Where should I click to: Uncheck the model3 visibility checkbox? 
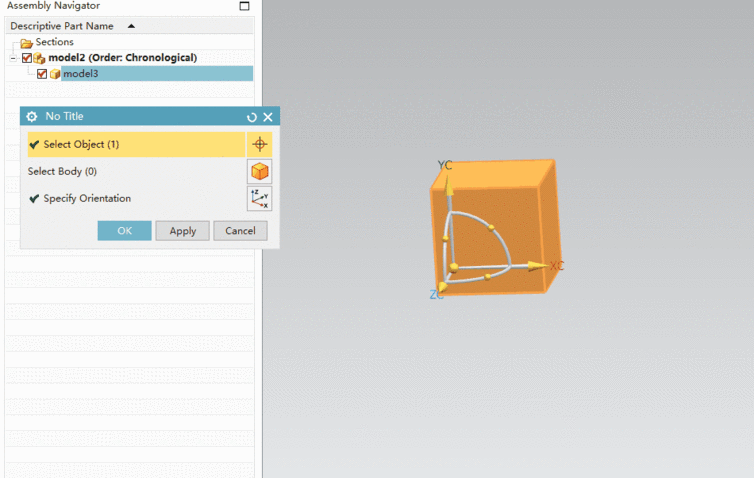pyautogui.click(x=42, y=74)
